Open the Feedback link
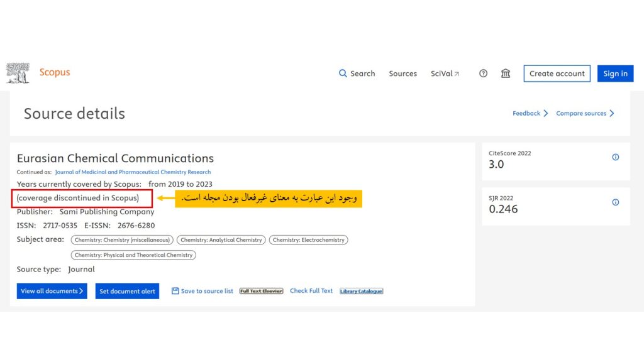 [526, 113]
